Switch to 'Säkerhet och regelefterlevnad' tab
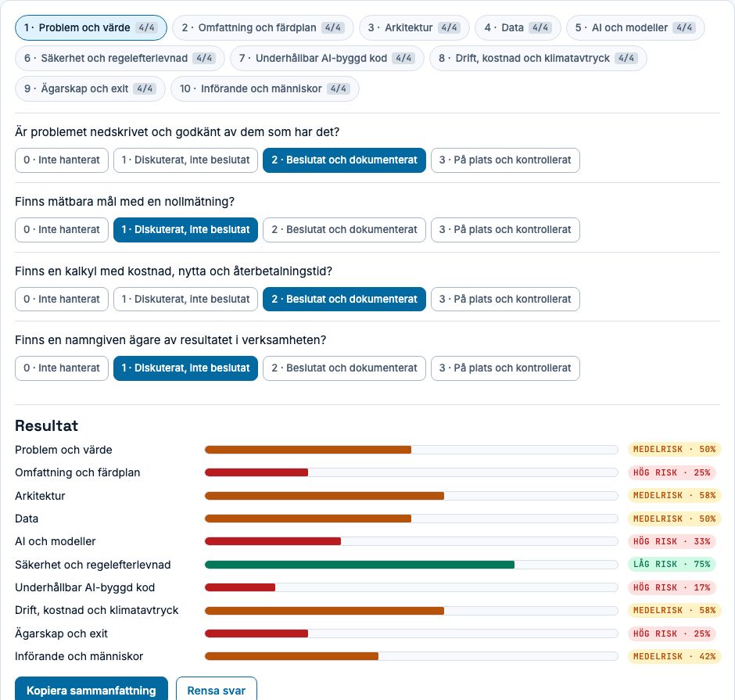 [x=120, y=58]
